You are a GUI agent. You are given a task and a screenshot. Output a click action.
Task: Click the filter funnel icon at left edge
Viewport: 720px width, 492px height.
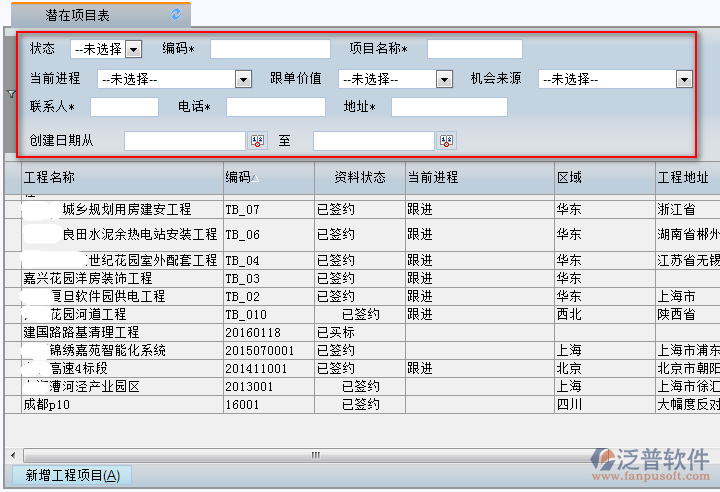click(11, 94)
